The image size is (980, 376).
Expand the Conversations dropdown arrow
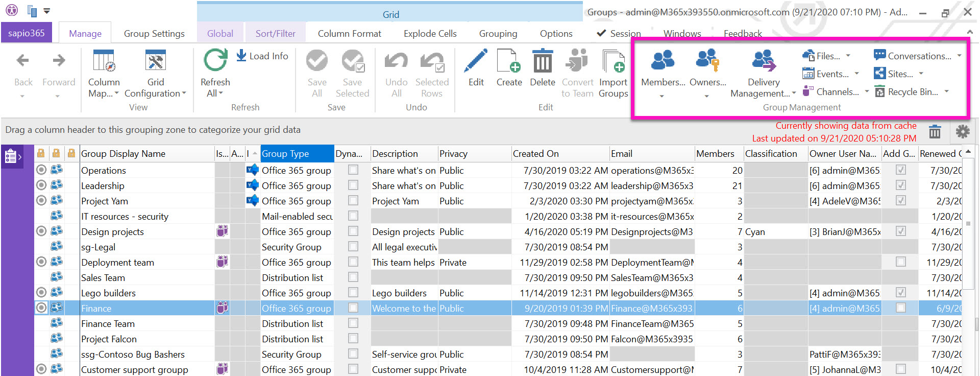pyautogui.click(x=960, y=56)
